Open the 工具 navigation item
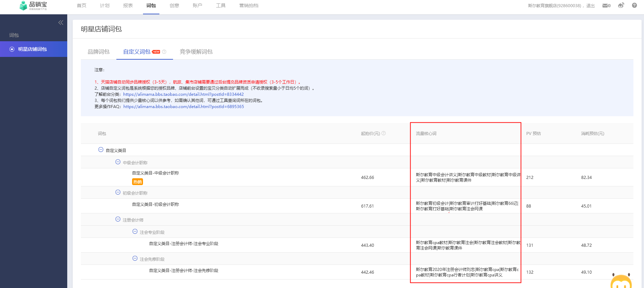This screenshot has width=644, height=288. [x=221, y=5]
